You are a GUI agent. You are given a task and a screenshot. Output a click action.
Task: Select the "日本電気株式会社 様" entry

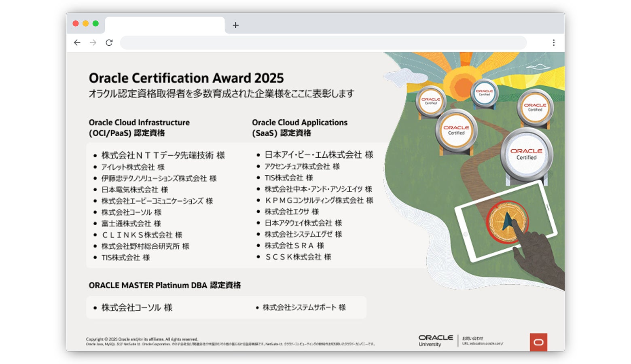pos(135,190)
